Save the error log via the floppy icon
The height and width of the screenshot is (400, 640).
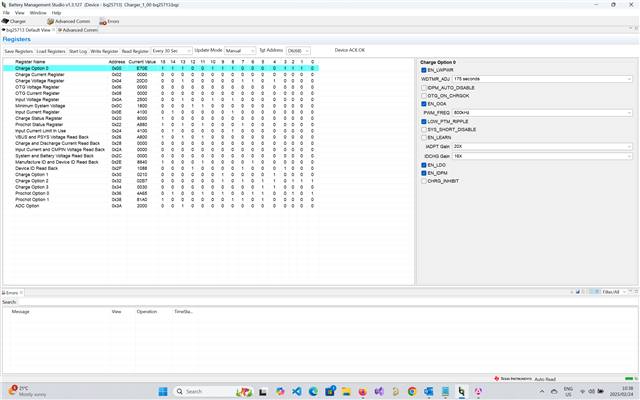[x=578, y=292]
